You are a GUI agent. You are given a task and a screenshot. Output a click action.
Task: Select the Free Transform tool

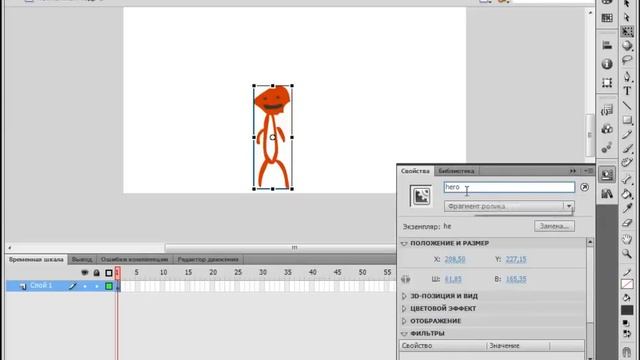(627, 31)
